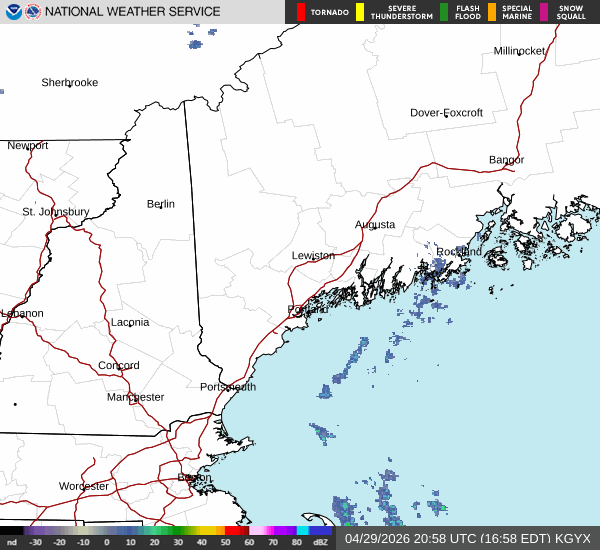
Task: Click the Snow Squall legend label
Action: (571, 12)
